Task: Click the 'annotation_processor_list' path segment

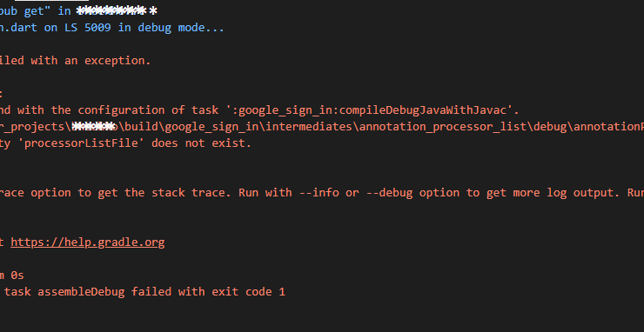Action: pos(443,127)
